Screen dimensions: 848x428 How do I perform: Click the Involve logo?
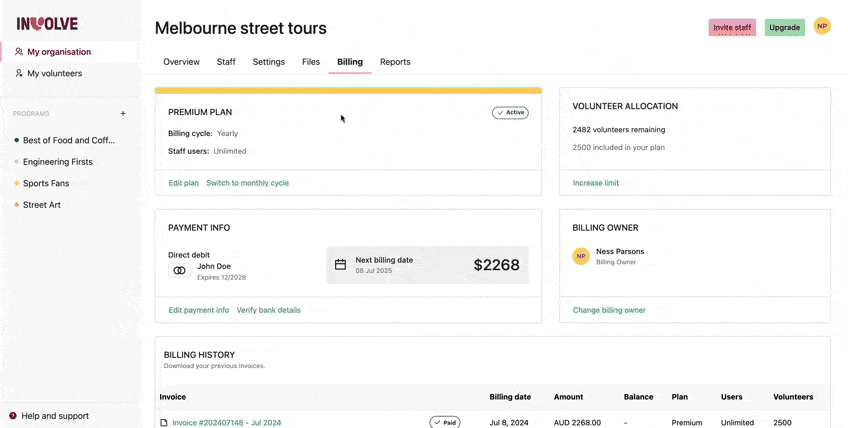tap(47, 23)
